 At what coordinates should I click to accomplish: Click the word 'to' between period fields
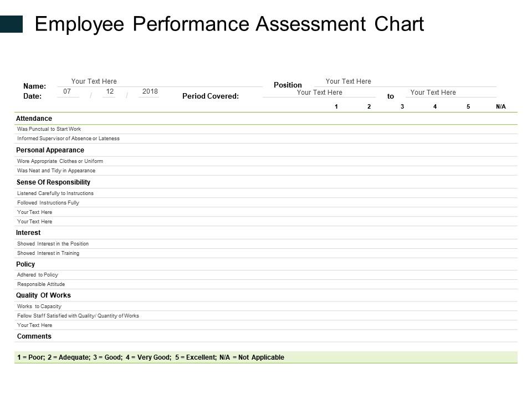point(391,96)
